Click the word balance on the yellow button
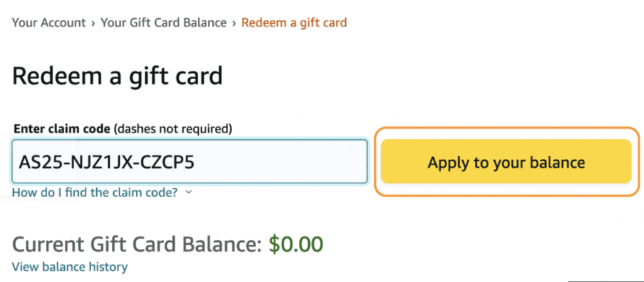This screenshot has width=644, height=282. [558, 163]
